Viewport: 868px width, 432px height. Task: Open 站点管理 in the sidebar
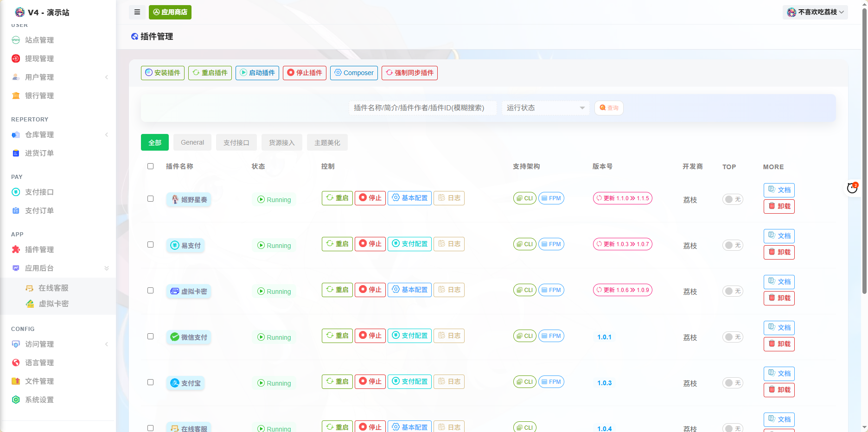[x=39, y=40]
